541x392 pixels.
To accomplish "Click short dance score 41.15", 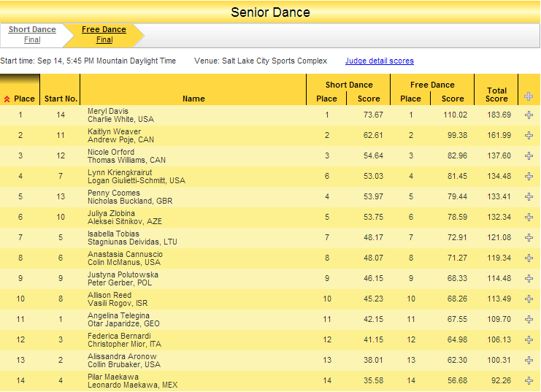I will click(373, 339).
